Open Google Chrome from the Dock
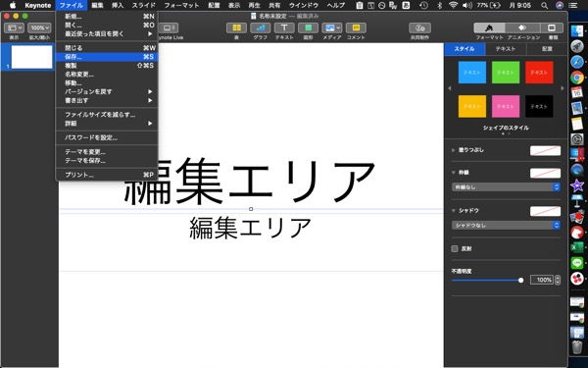 (x=577, y=78)
